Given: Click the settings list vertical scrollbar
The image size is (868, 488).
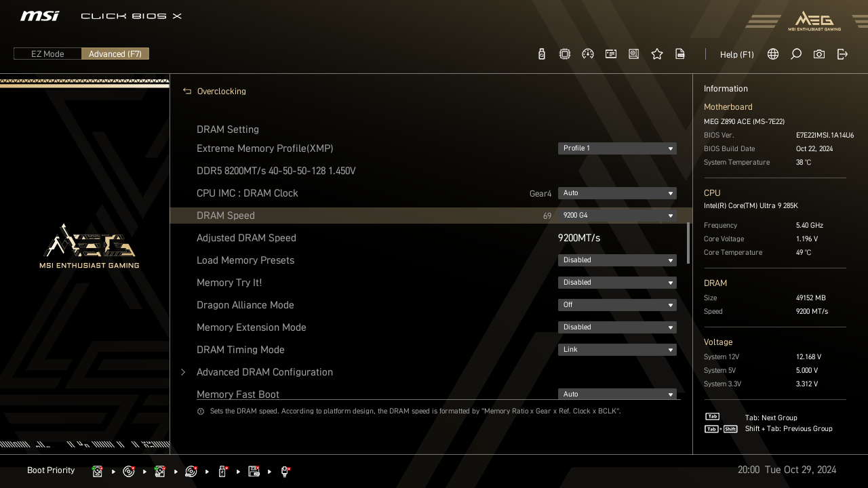Looking at the screenshot, I should pyautogui.click(x=688, y=243).
